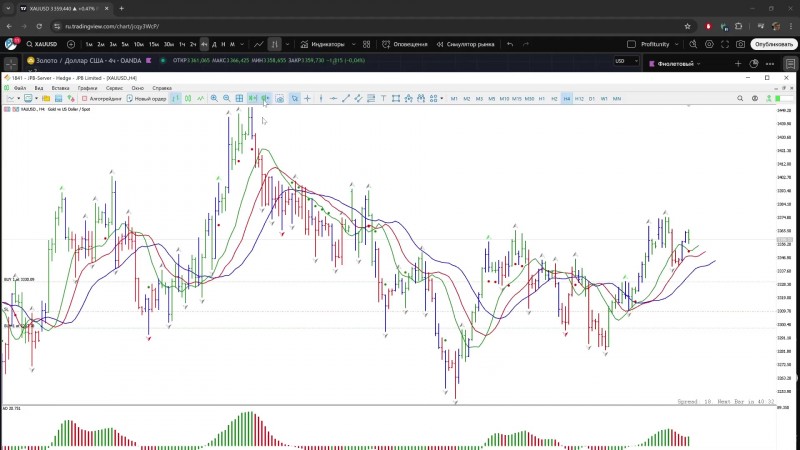Open the Файл menu
Viewport: 800px width, 450px height.
point(20,88)
